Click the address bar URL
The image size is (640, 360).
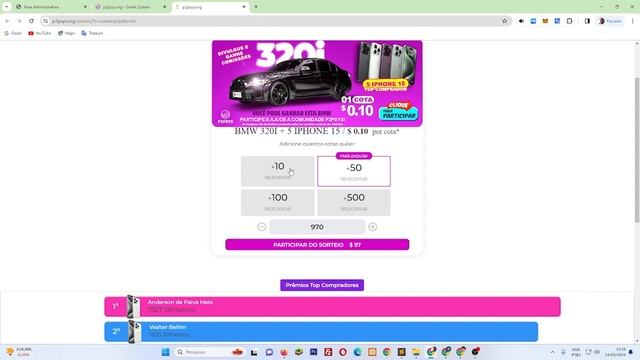pyautogui.click(x=94, y=21)
